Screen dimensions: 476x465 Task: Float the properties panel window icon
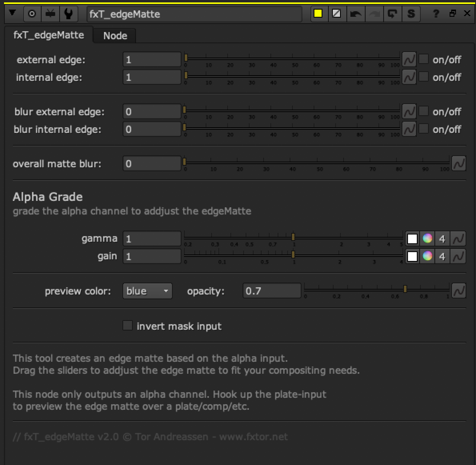click(x=452, y=14)
